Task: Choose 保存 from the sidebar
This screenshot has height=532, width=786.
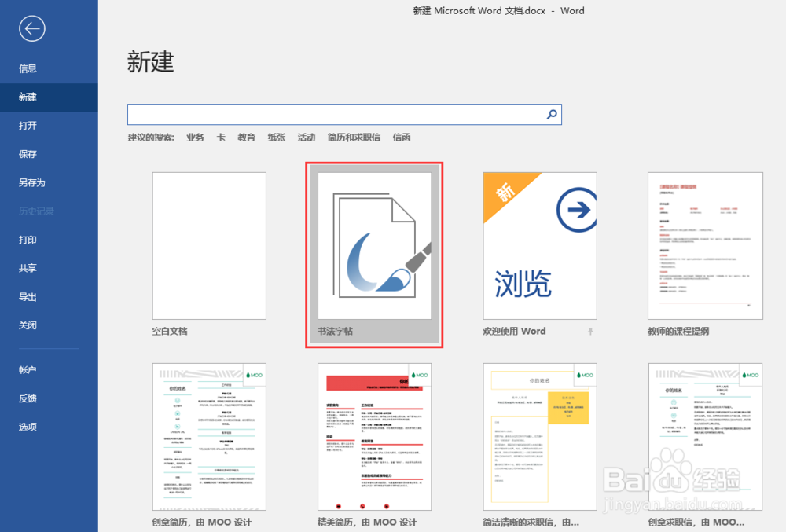Action: [28, 154]
